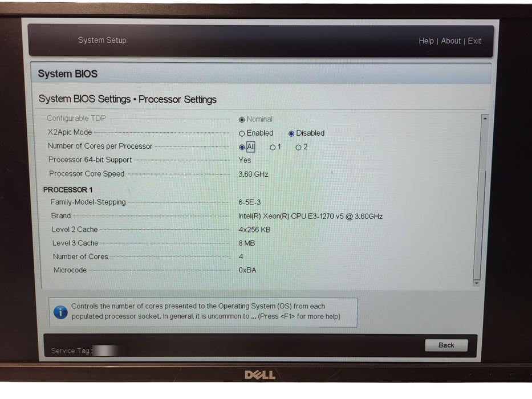
Task: Open the About link
Action: [450, 41]
